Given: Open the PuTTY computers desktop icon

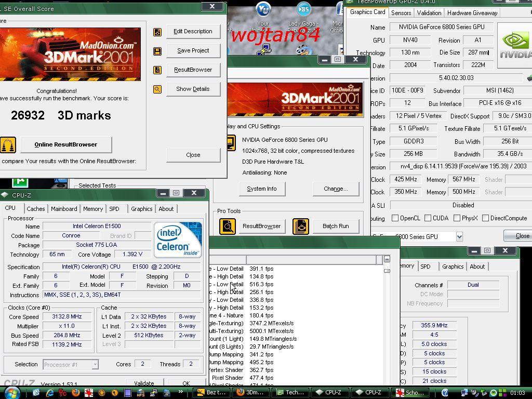Looking at the screenshot, I should coord(263,50).
